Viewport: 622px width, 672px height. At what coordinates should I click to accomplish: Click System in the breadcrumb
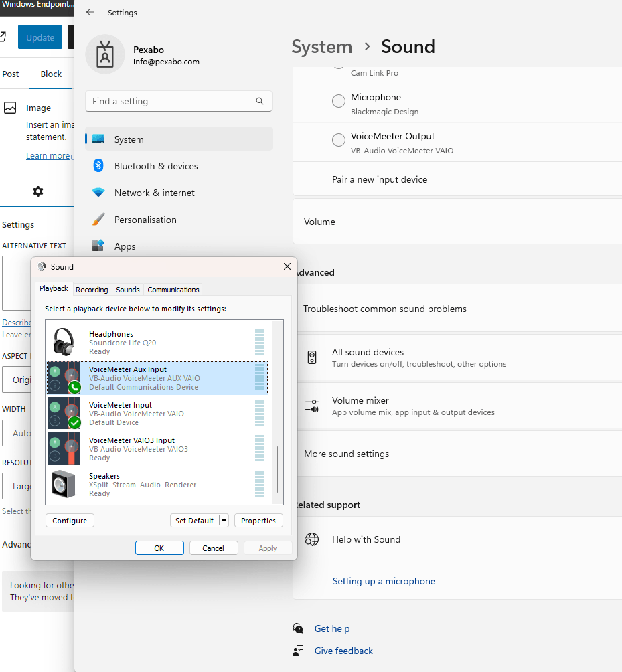point(322,46)
